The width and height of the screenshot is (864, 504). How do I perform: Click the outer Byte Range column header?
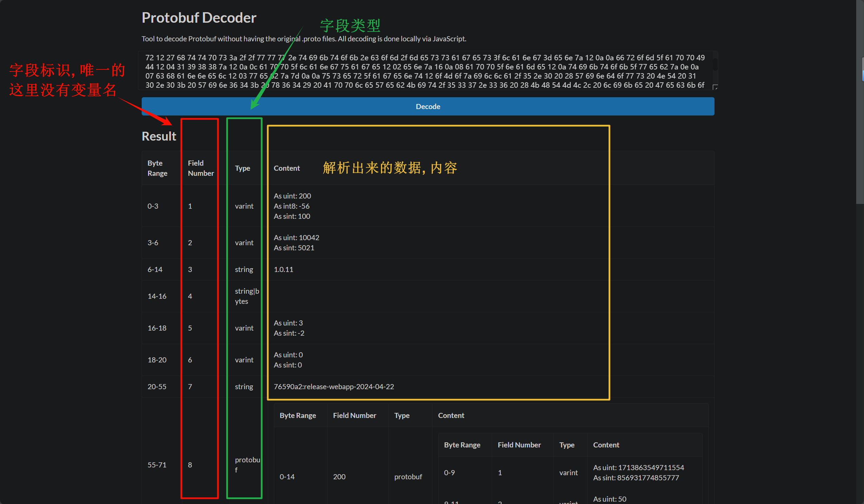pyautogui.click(x=157, y=168)
